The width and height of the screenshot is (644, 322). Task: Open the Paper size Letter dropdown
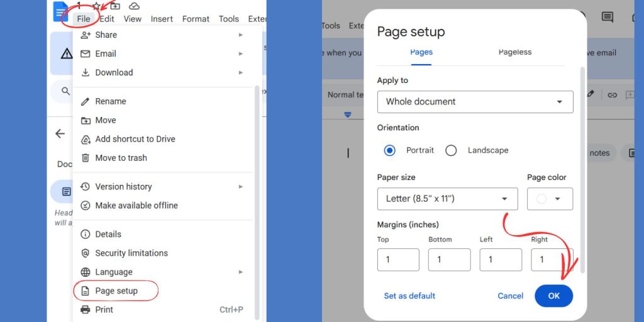[448, 199]
